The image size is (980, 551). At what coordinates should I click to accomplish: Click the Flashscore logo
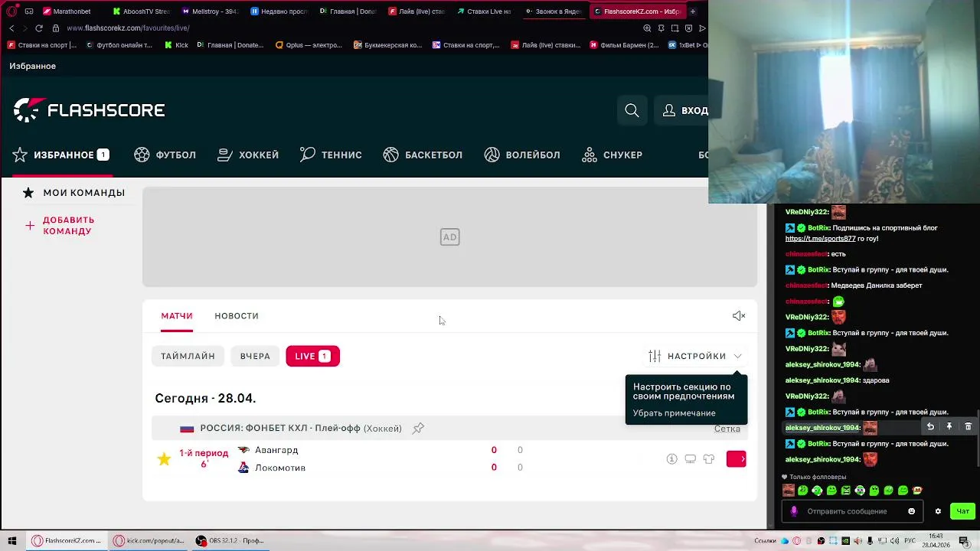[x=89, y=110]
